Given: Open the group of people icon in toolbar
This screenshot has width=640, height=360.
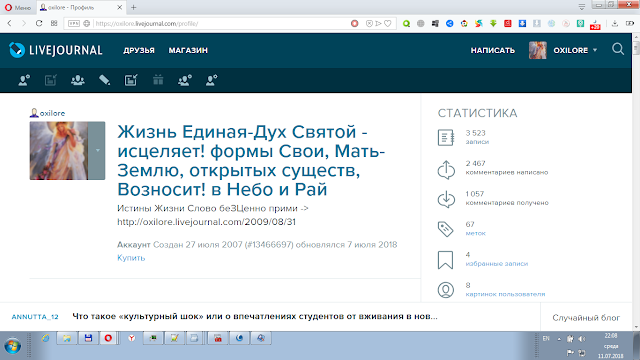Looking at the screenshot, I should 78,80.
